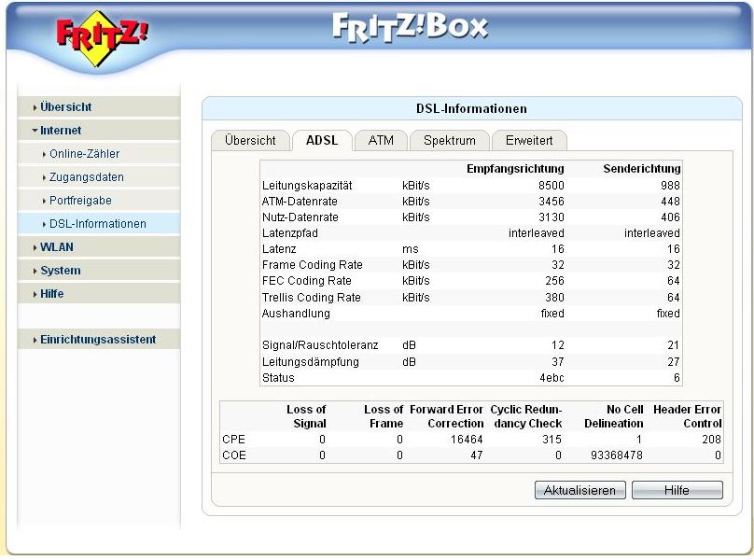754x560 pixels.
Task: Click the Empfangsrichtung column header
Action: pyautogui.click(x=515, y=169)
